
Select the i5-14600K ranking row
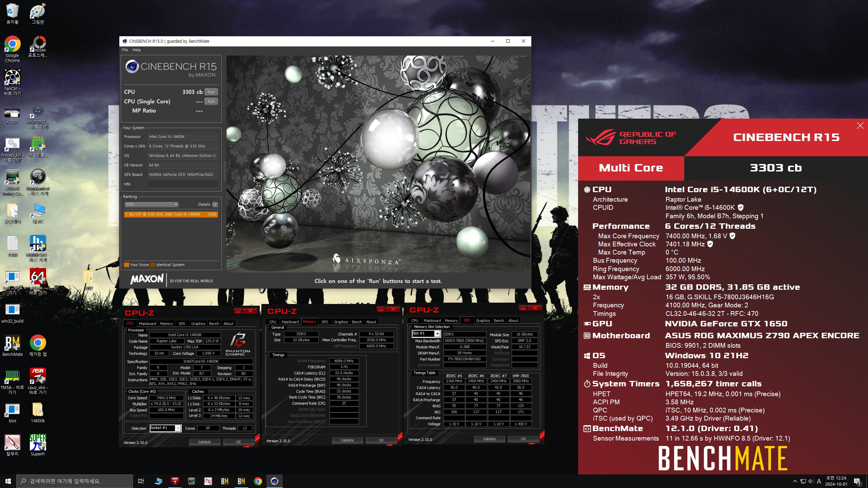(x=171, y=214)
